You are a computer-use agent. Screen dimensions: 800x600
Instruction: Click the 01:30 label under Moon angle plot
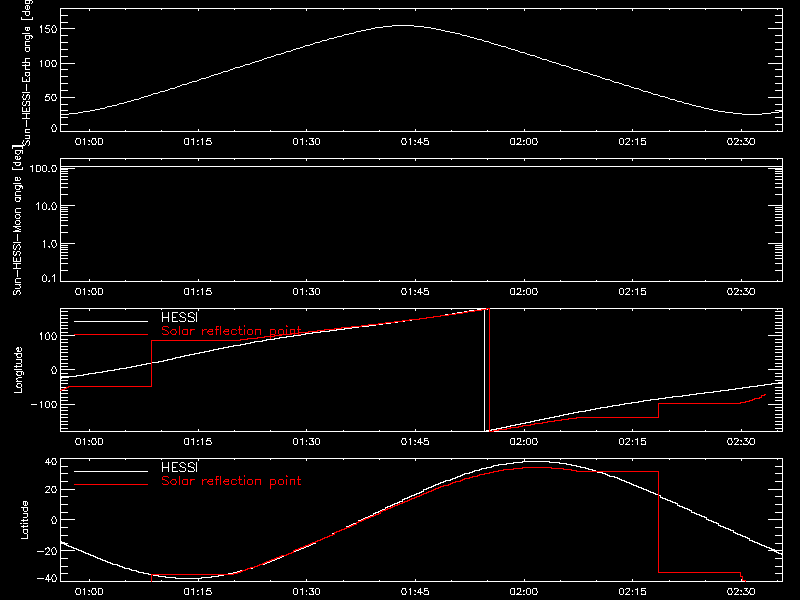point(306,291)
